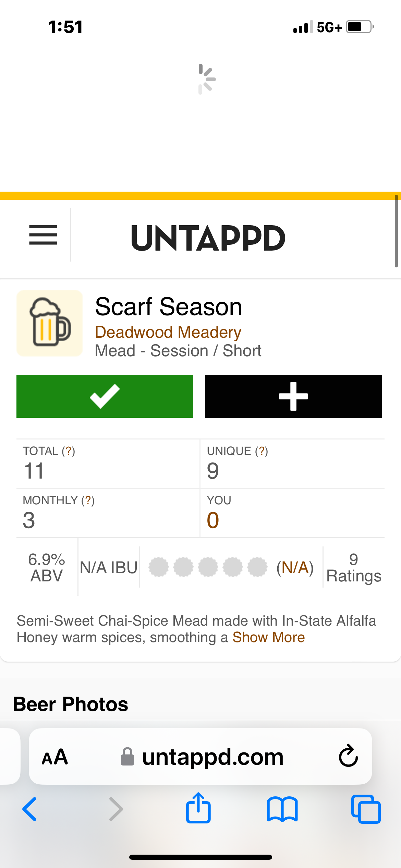Tap the UNTAPPD logo header

(x=208, y=238)
